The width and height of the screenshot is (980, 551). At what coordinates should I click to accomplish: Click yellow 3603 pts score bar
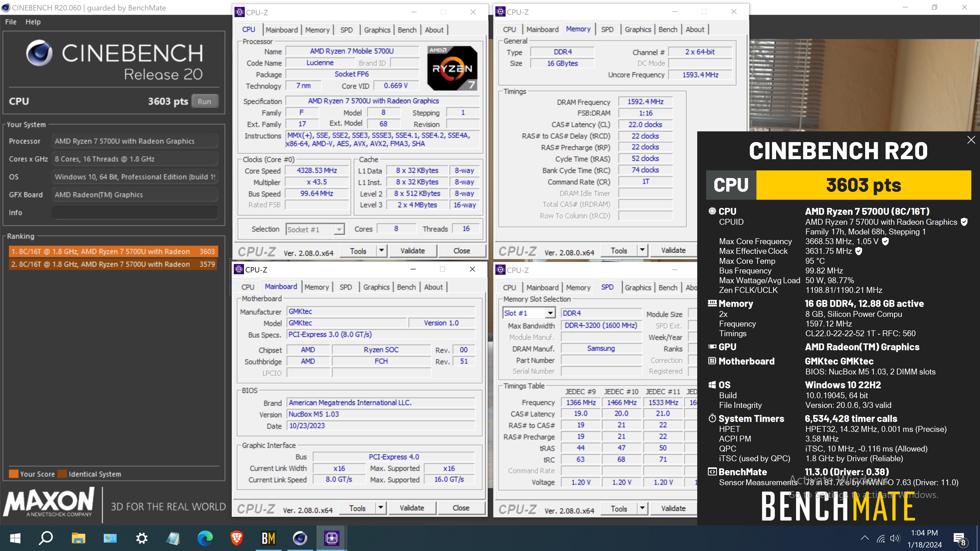click(x=864, y=185)
